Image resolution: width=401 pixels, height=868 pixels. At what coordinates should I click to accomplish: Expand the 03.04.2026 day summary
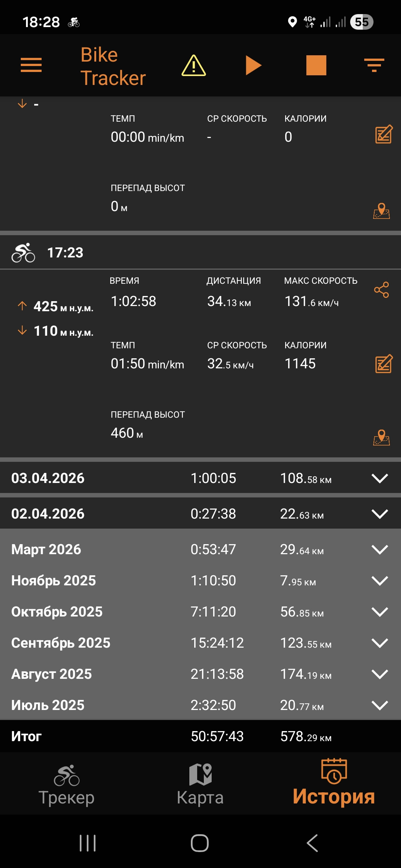[380, 478]
